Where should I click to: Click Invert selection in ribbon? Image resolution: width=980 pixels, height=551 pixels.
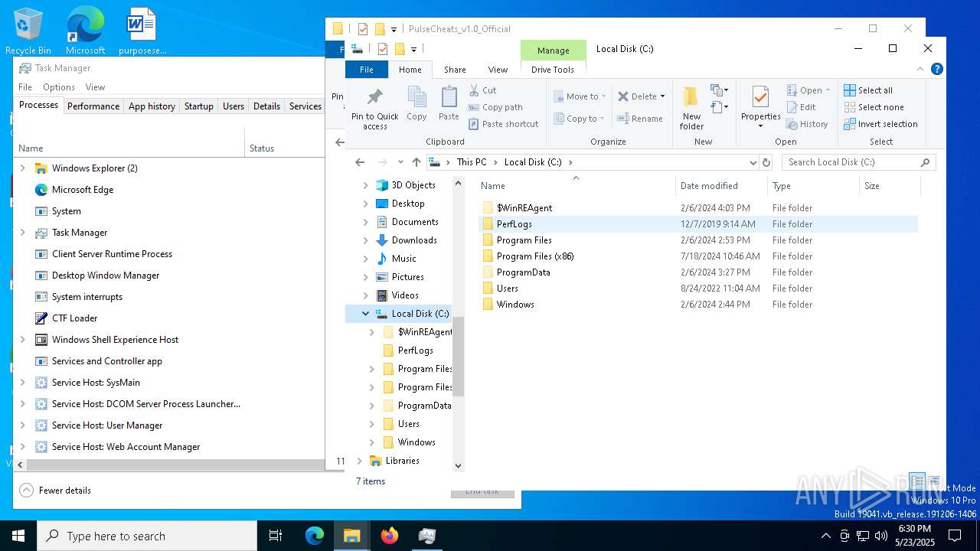click(x=880, y=124)
